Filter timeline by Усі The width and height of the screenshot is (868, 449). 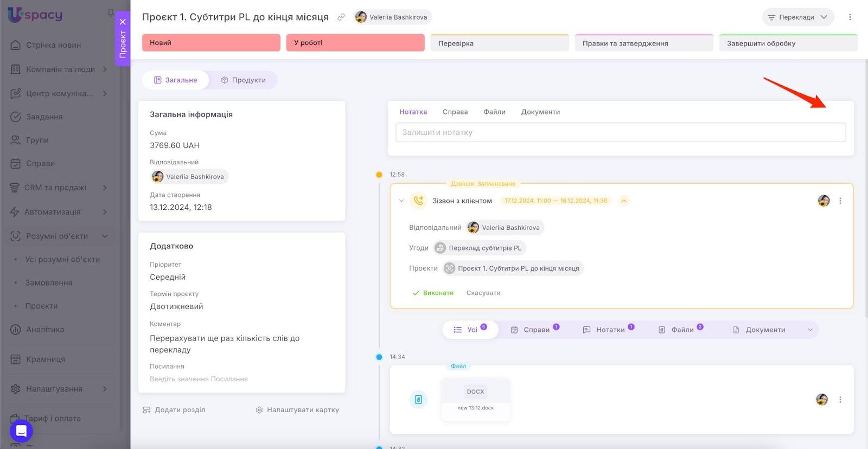470,330
